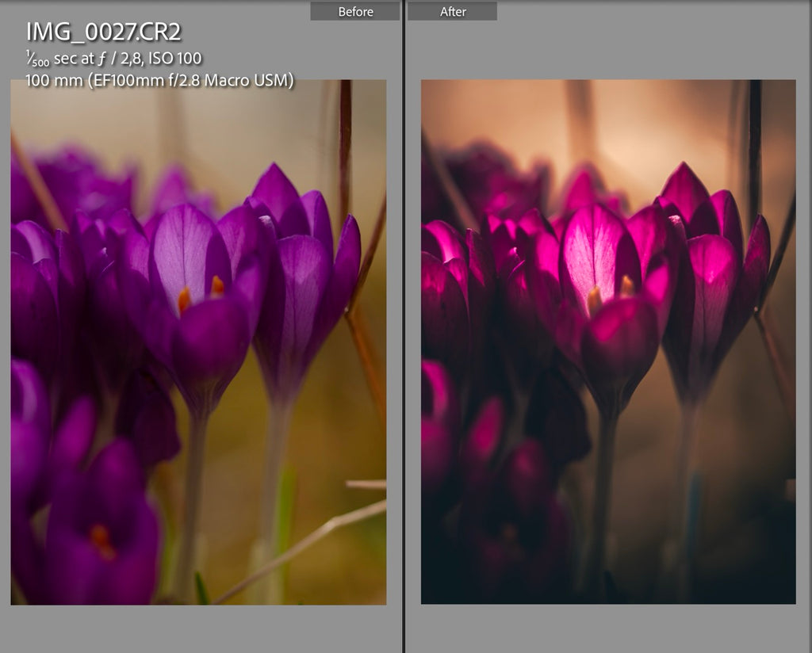This screenshot has height=653, width=812.
Task: Click the filename IMG_0027.CR2
Action: click(x=104, y=32)
